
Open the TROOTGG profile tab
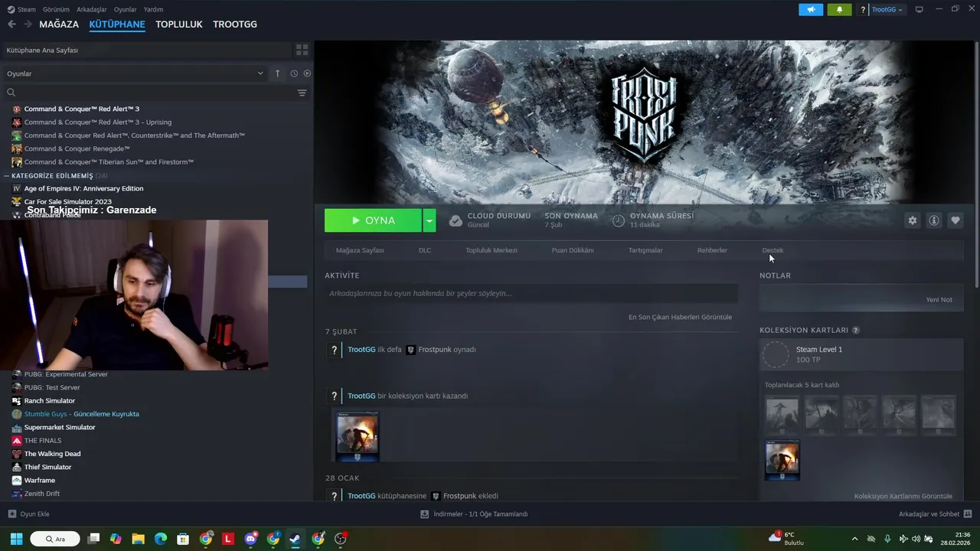coord(235,24)
